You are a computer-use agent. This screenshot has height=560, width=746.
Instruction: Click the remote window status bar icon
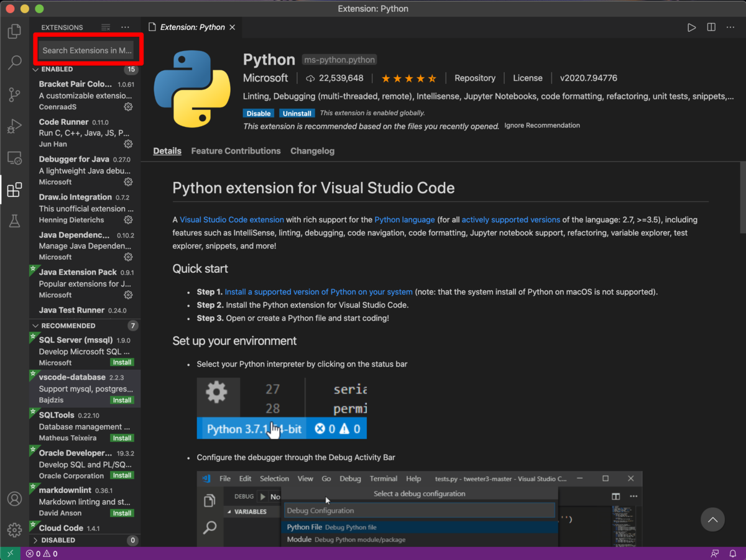point(10,553)
